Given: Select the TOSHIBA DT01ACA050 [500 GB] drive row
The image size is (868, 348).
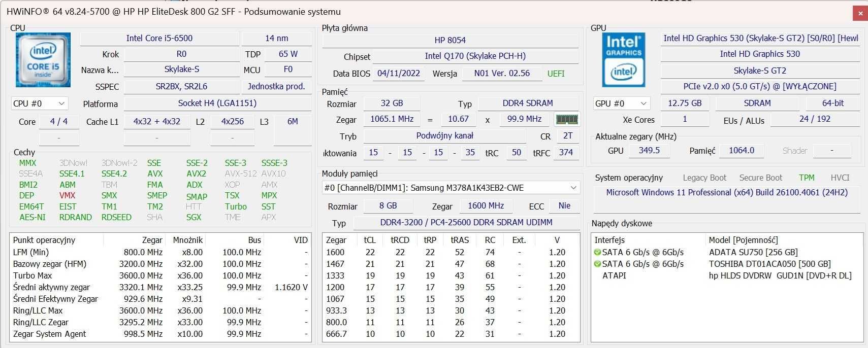Looking at the screenshot, I should 727,264.
